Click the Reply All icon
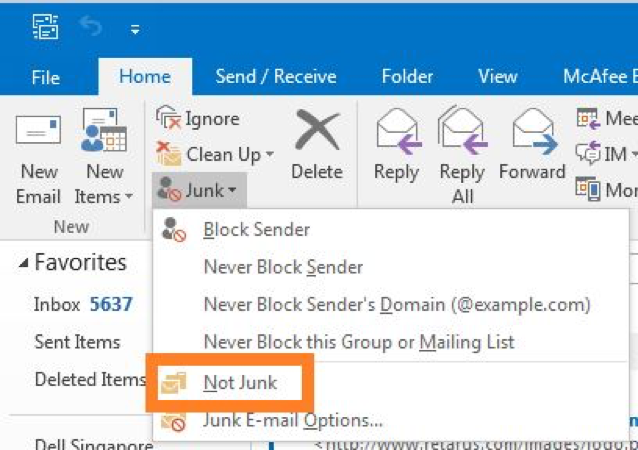 click(x=462, y=130)
